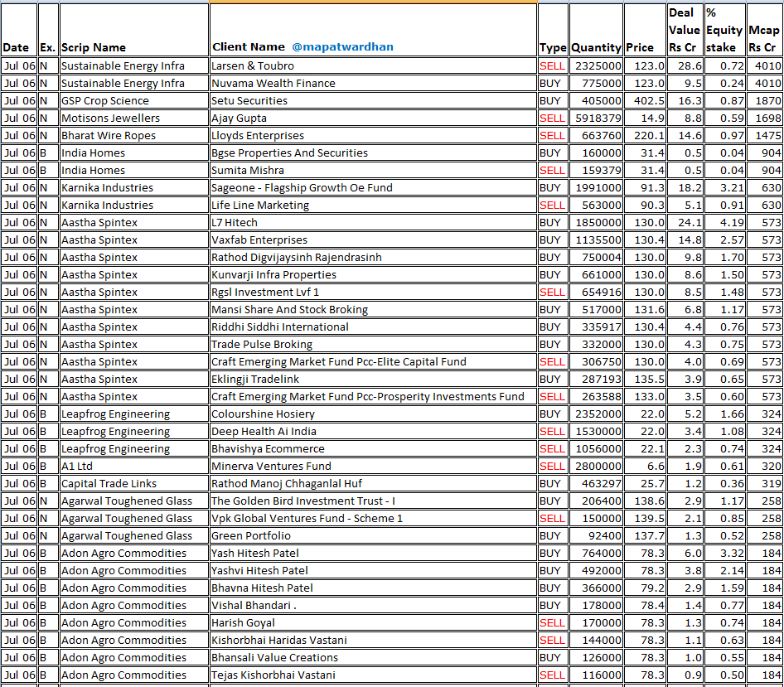The image size is (784, 687).
Task: Click the Deal Value Rs Cr header
Action: [684, 30]
